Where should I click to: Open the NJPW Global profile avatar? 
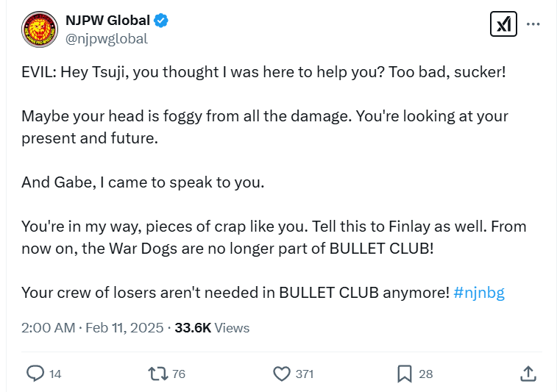click(x=40, y=30)
